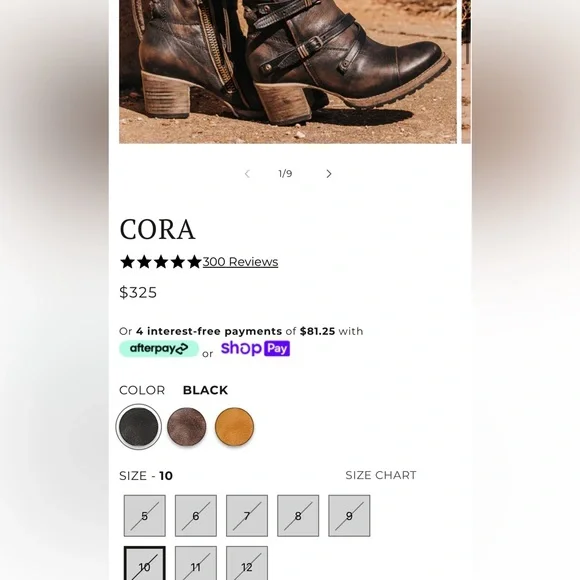Select size 11
Viewport: 580px width, 580px height.
(x=196, y=563)
